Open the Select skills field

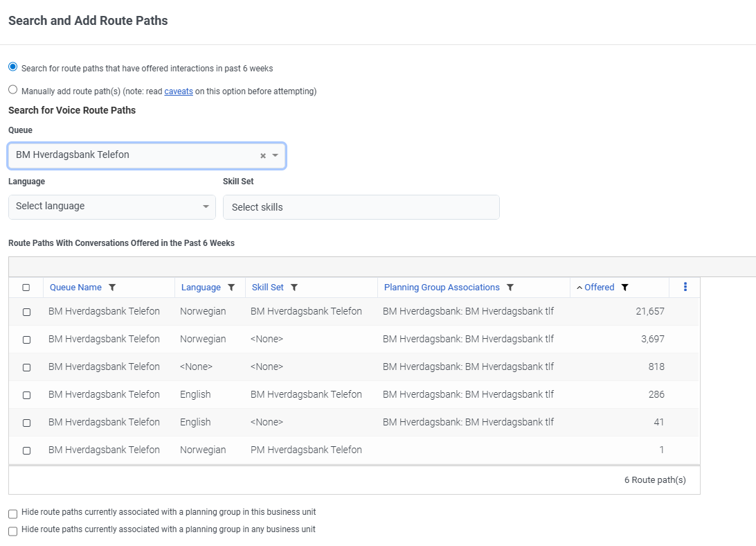click(361, 207)
